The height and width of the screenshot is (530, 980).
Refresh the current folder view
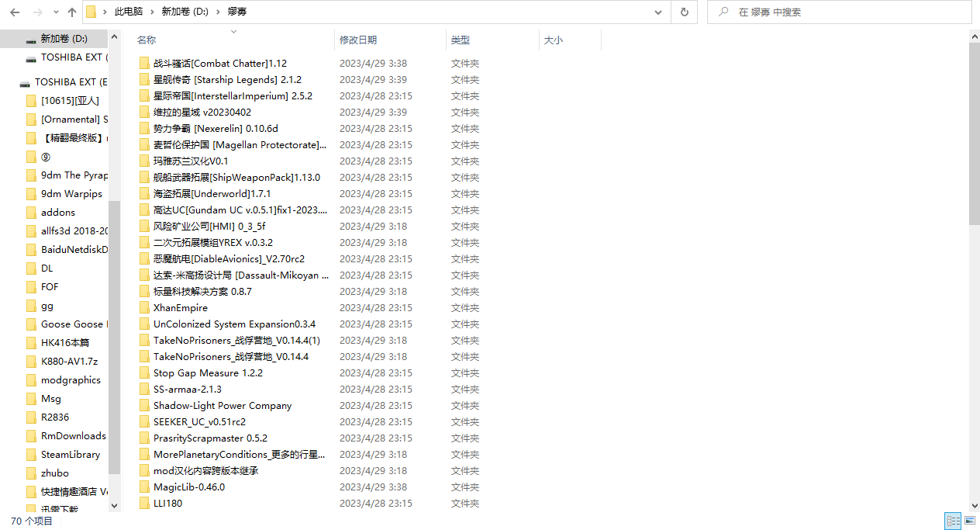coord(684,12)
